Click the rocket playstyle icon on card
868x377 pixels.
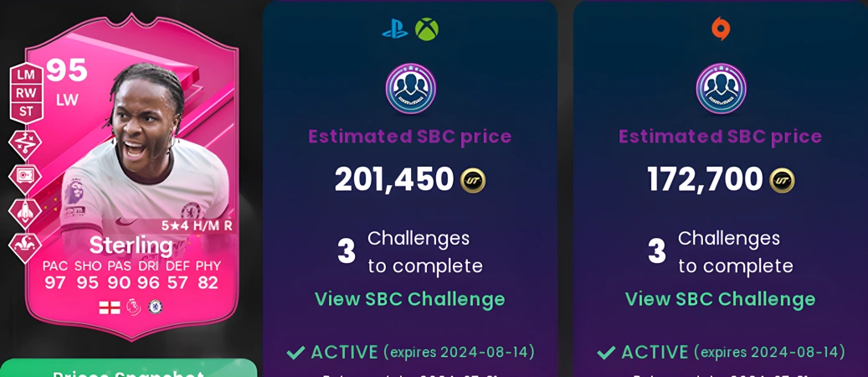point(25,214)
